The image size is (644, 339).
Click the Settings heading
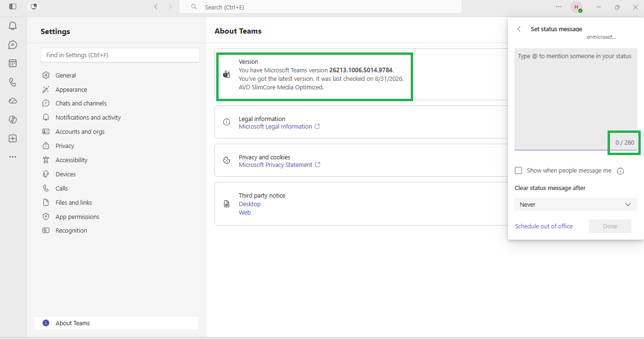(x=55, y=32)
